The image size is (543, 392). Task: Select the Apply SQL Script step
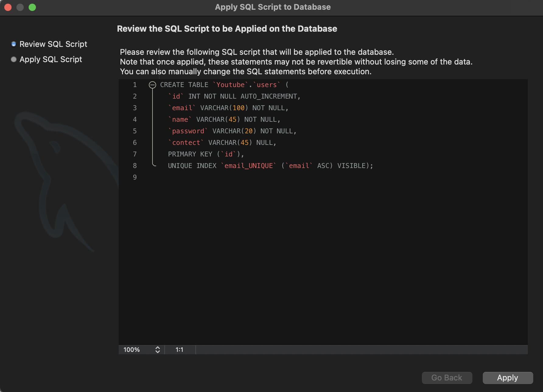point(47,59)
